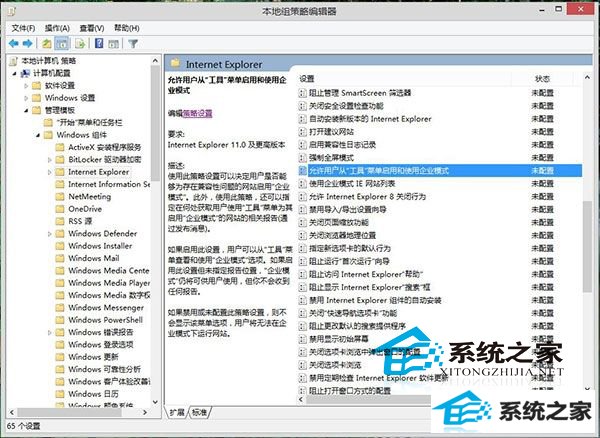Screen dimensions: 600x438
Task: Collapse the Windows 组件 tree node
Action: click(38, 135)
